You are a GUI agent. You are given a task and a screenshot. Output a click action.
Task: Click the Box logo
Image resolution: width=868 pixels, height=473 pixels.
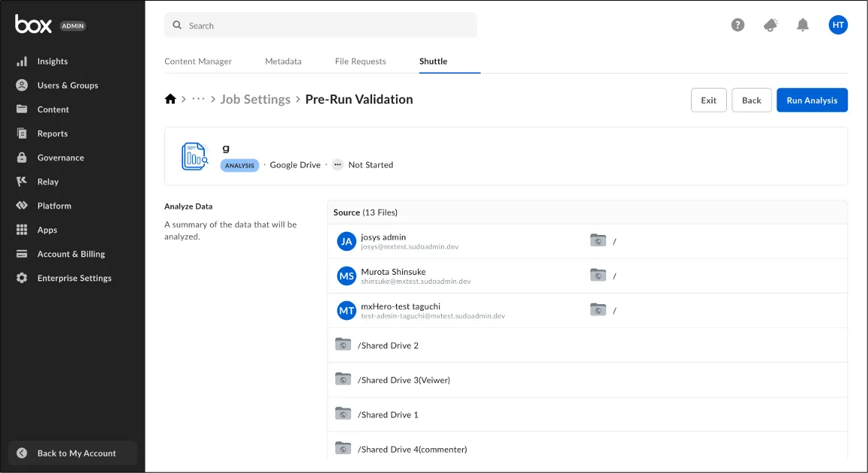pyautogui.click(x=34, y=25)
